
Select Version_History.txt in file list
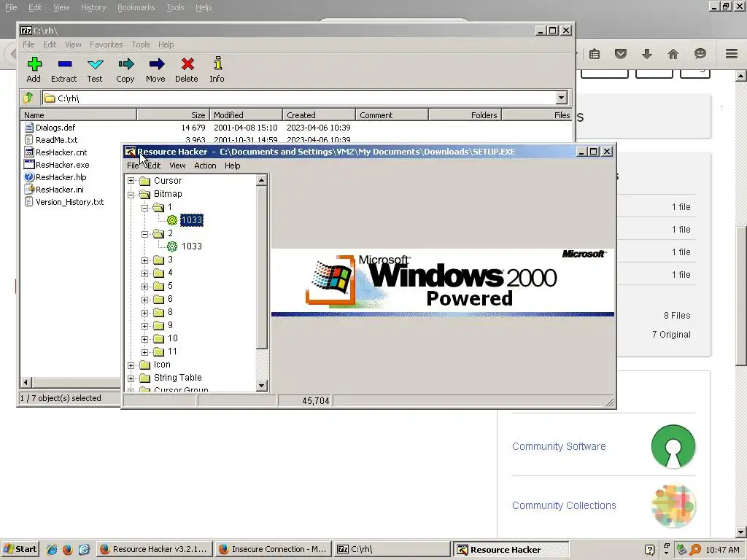69,202
